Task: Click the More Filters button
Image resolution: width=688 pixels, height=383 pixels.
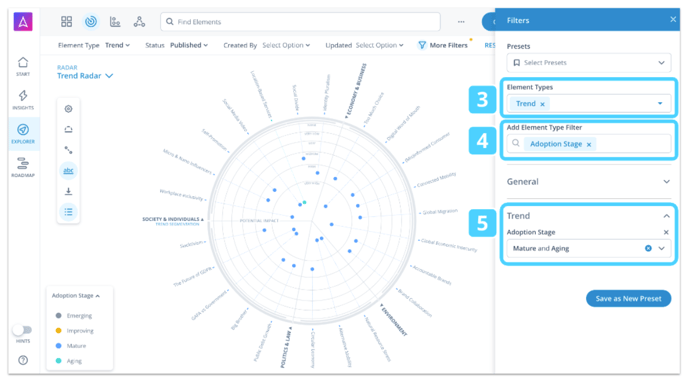Action: [443, 45]
